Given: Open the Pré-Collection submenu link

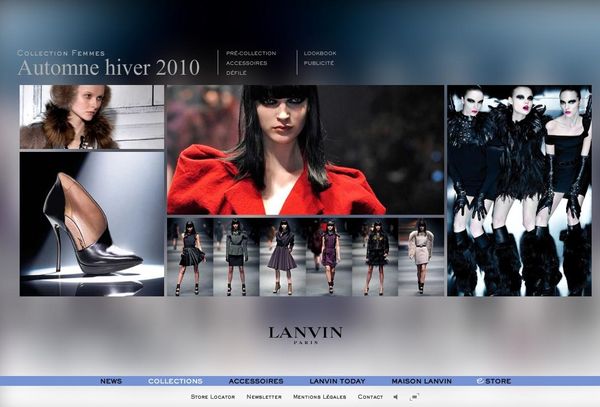Looking at the screenshot, I should 251,53.
